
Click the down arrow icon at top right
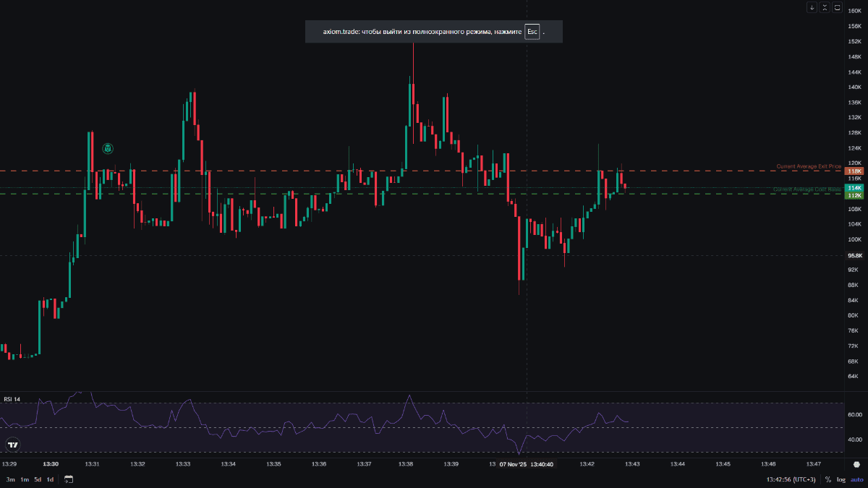tap(812, 7)
